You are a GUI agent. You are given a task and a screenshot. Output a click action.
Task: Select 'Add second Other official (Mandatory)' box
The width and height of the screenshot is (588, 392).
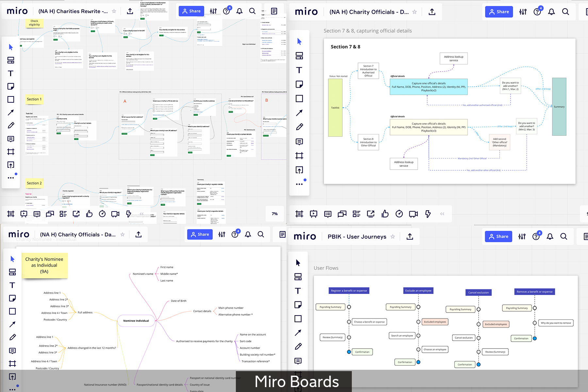pyautogui.click(x=499, y=142)
